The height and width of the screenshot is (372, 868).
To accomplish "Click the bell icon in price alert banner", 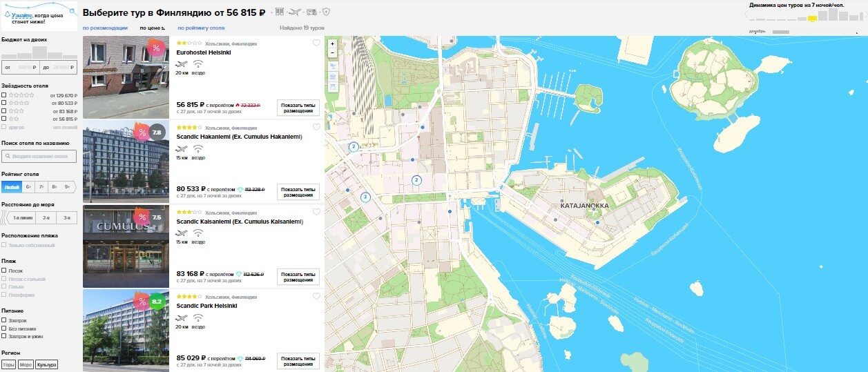I will coord(7,14).
